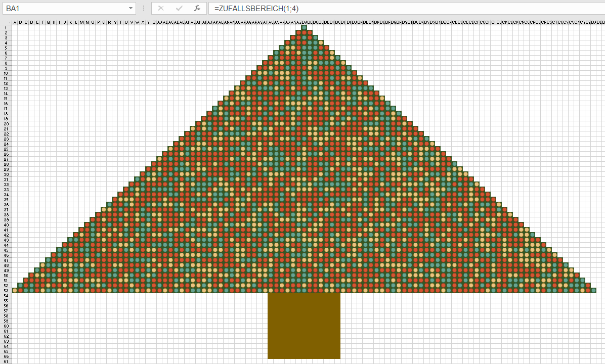Click the three-dot handle beside the Name Box
605x364 pixels.
(x=144, y=9)
